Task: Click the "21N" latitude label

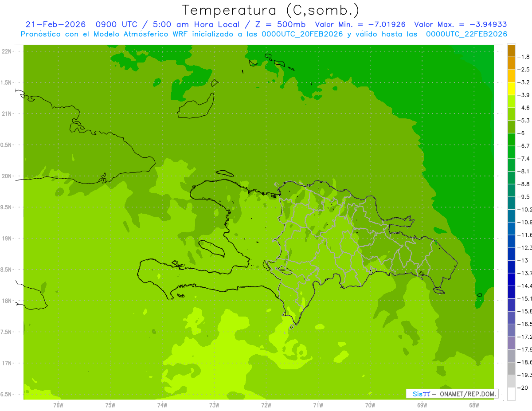Action: click(7, 114)
